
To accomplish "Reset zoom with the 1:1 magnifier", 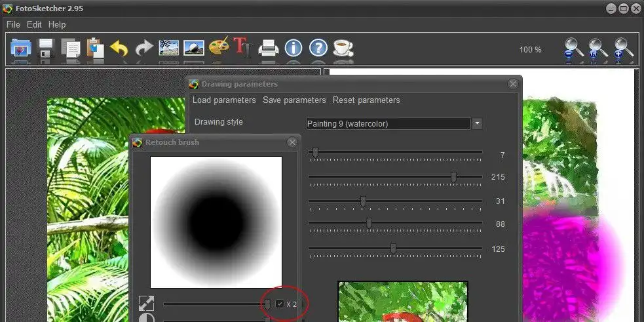I will [x=598, y=49].
